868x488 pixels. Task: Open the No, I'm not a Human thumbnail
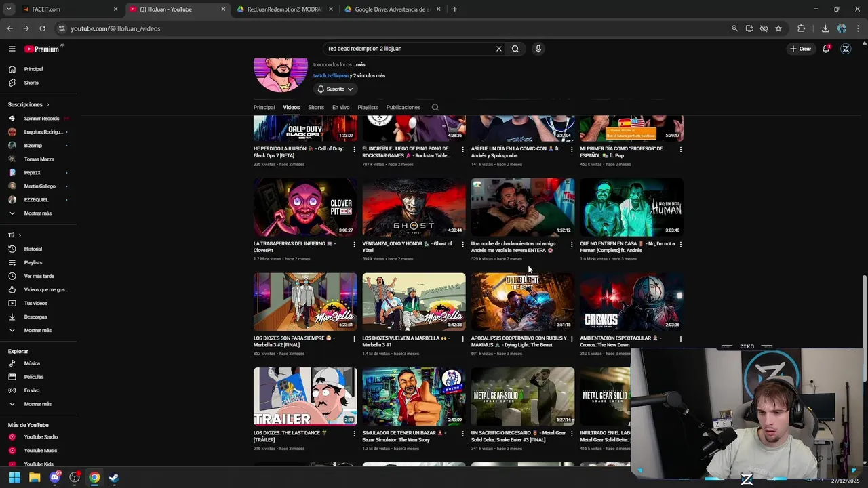pos(631,207)
